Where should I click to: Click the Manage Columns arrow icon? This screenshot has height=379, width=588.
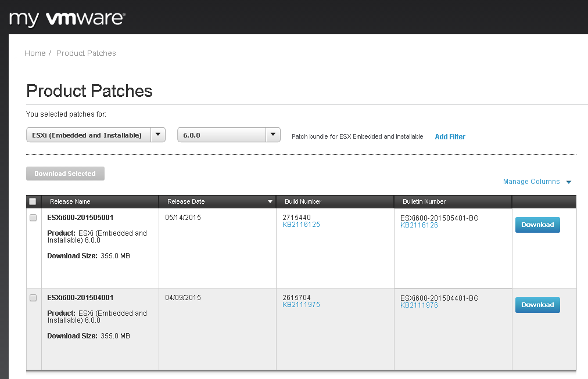(569, 182)
